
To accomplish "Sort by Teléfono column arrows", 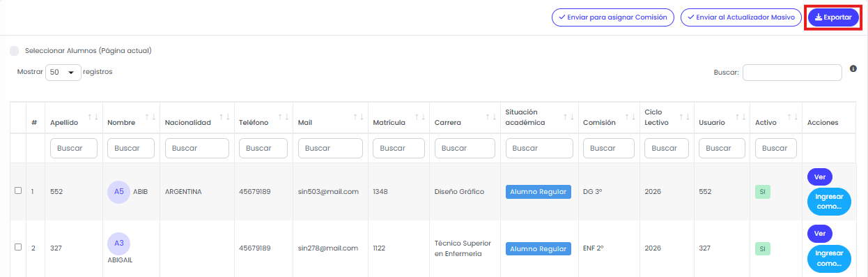I will pyautogui.click(x=284, y=117).
